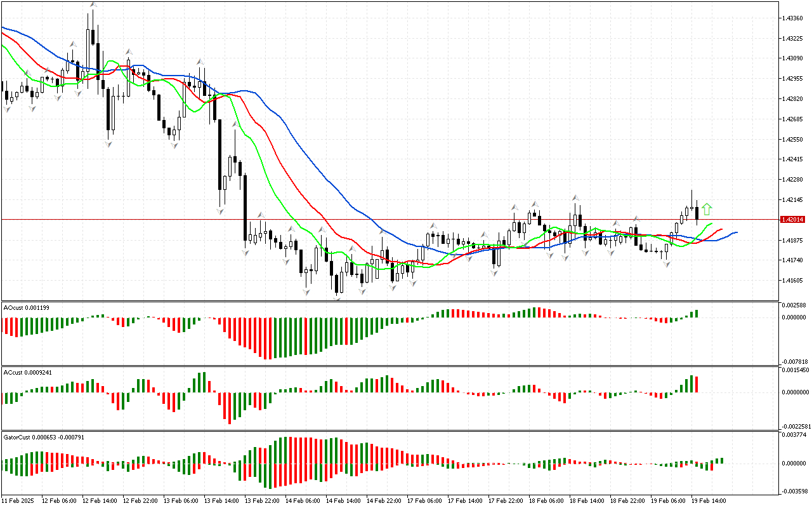The image size is (812, 508).
Task: Click the 1.41875 price scale label
Action: [x=794, y=240]
